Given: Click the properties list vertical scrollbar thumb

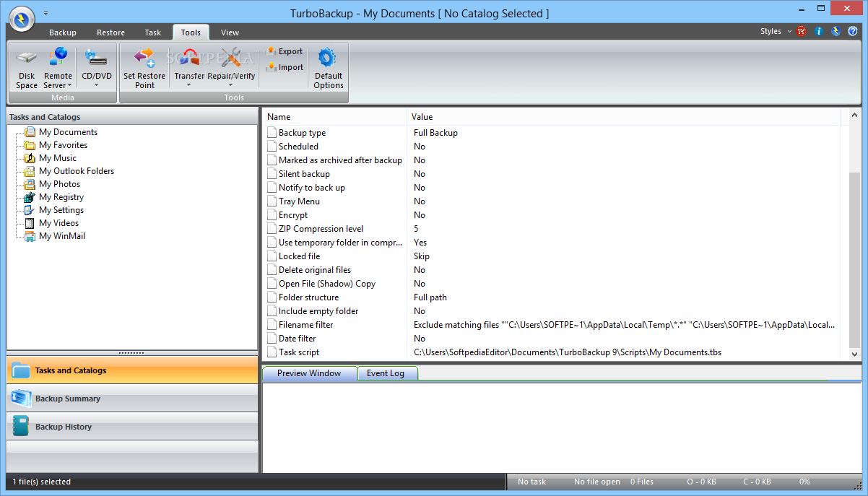Looking at the screenshot, I should (855, 260).
